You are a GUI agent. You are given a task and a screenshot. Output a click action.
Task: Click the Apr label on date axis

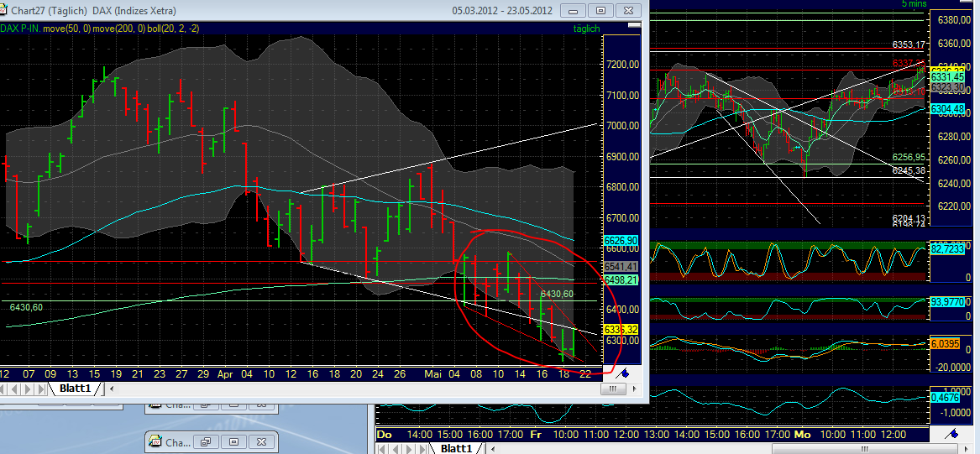pos(225,374)
